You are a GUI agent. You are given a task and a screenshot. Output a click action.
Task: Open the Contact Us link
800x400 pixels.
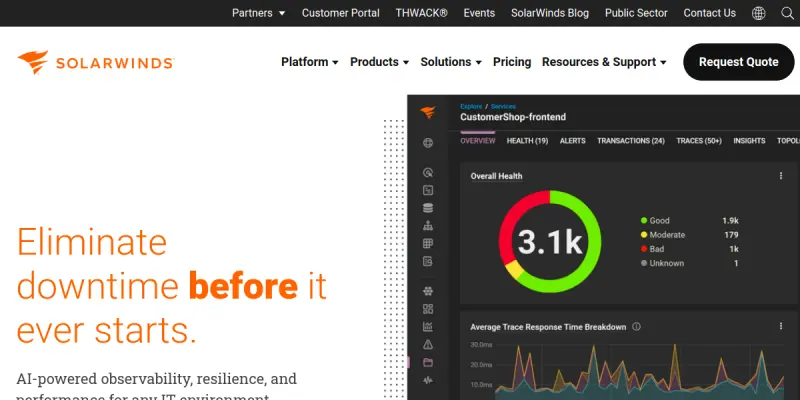[710, 13]
